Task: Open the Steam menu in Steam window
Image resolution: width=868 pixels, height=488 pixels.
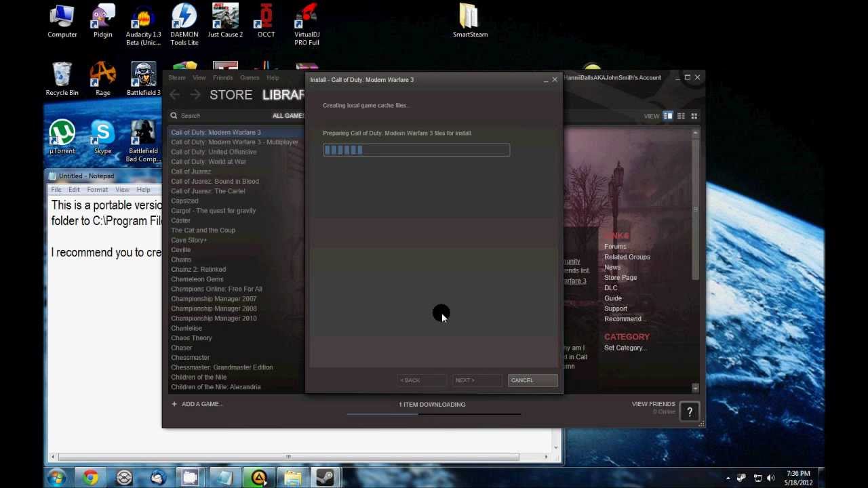Action: tap(177, 78)
